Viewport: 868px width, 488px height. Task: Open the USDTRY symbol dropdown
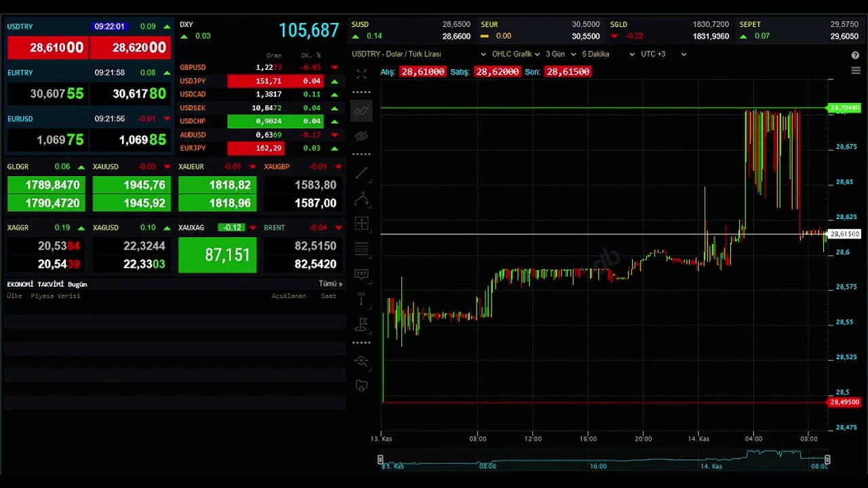[x=419, y=54]
